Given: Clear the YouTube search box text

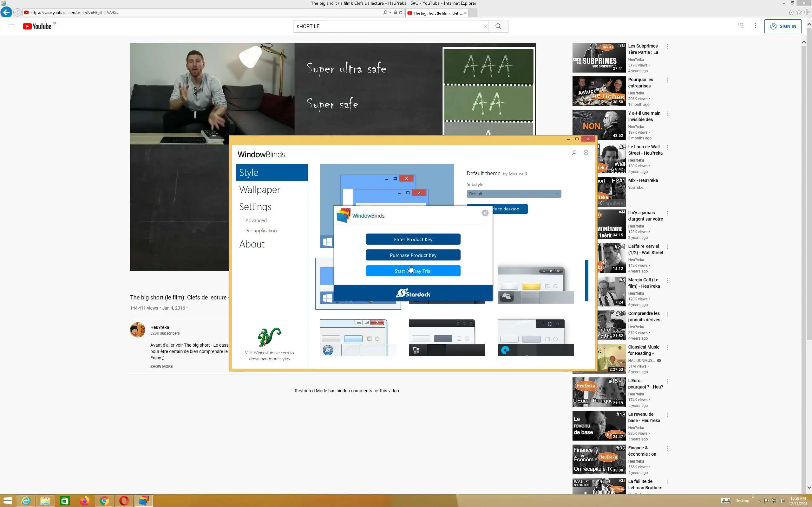Looking at the screenshot, I should (x=485, y=26).
